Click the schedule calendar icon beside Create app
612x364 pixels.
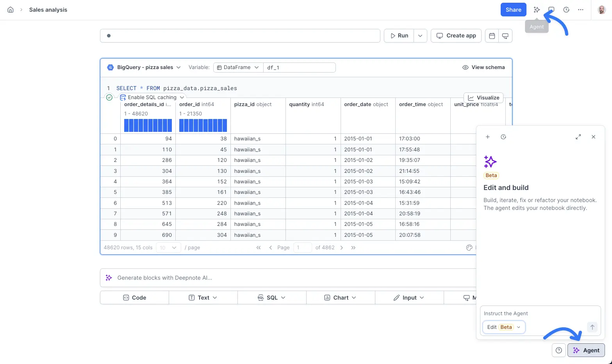[x=492, y=36]
